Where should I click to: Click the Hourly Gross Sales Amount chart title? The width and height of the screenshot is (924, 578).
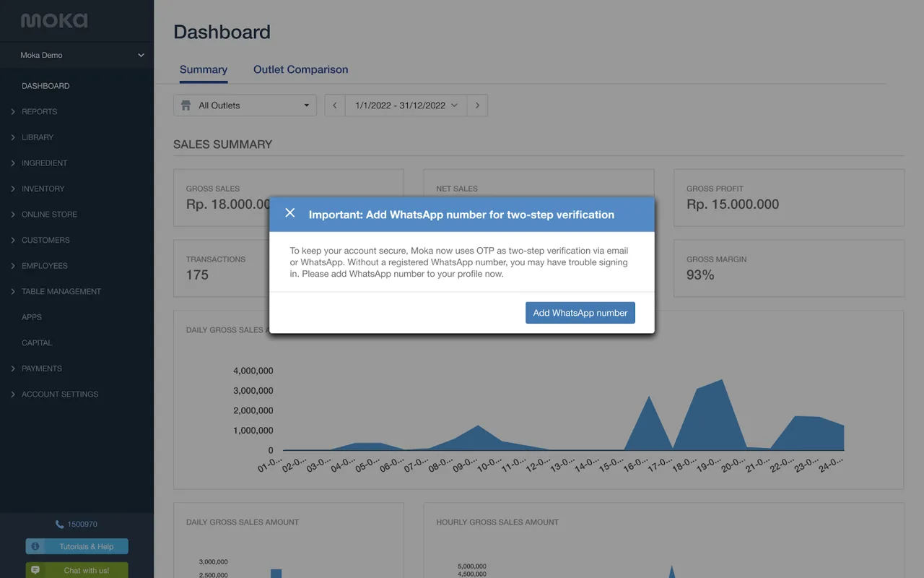point(497,522)
